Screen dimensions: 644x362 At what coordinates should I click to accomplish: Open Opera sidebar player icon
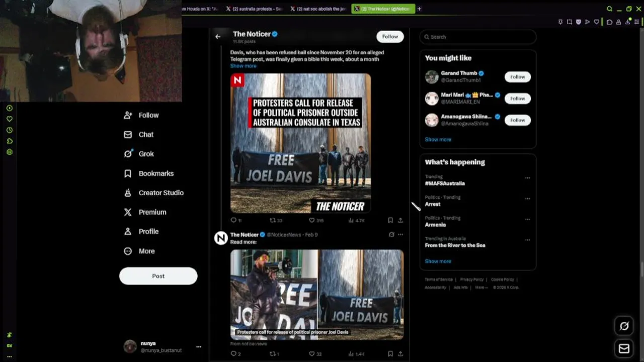tap(10, 108)
